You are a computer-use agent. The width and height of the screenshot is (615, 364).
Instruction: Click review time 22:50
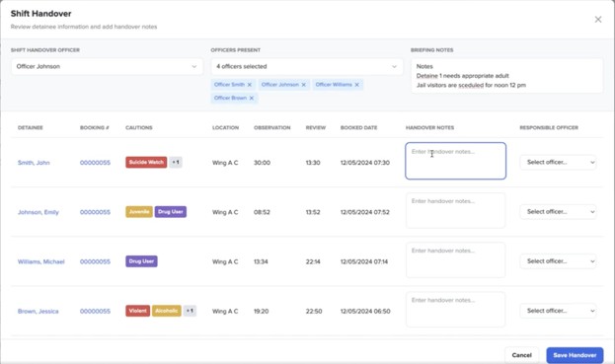pyautogui.click(x=314, y=311)
